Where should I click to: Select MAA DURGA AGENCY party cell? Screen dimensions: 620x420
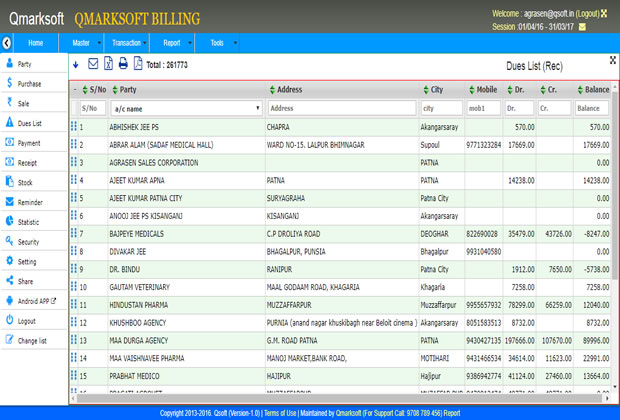[187, 341]
